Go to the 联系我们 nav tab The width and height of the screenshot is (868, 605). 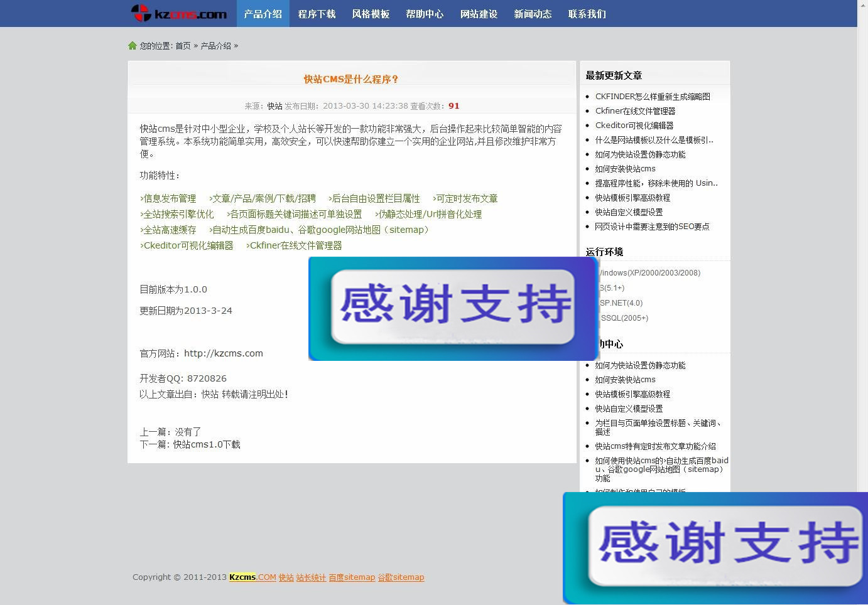(587, 13)
